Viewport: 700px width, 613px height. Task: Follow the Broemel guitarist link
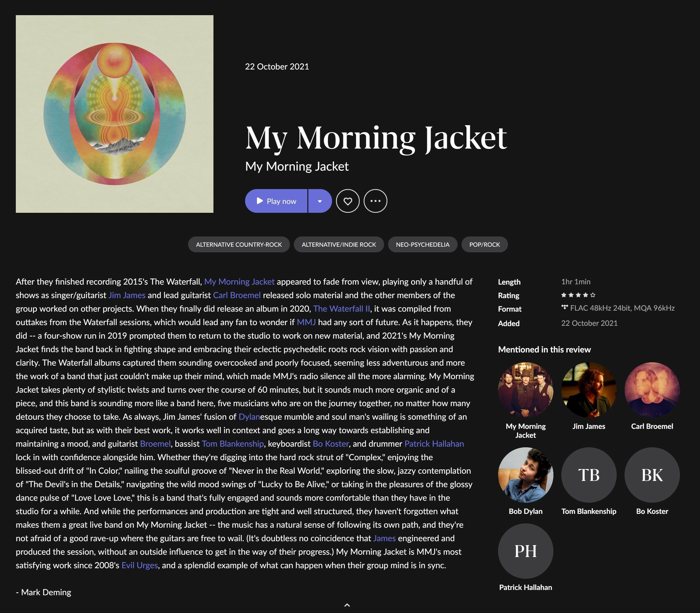[155, 443]
